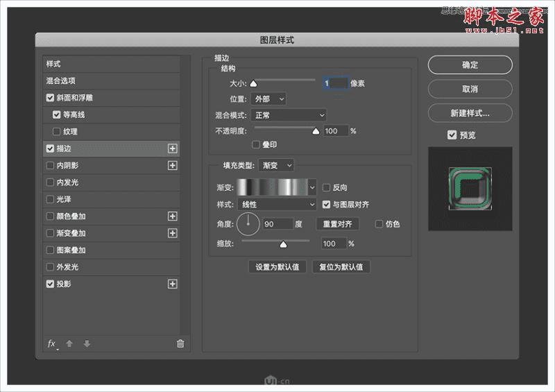The width and height of the screenshot is (555, 392).
Task: Check the 反向 gradient checkbox
Action: pyautogui.click(x=326, y=188)
